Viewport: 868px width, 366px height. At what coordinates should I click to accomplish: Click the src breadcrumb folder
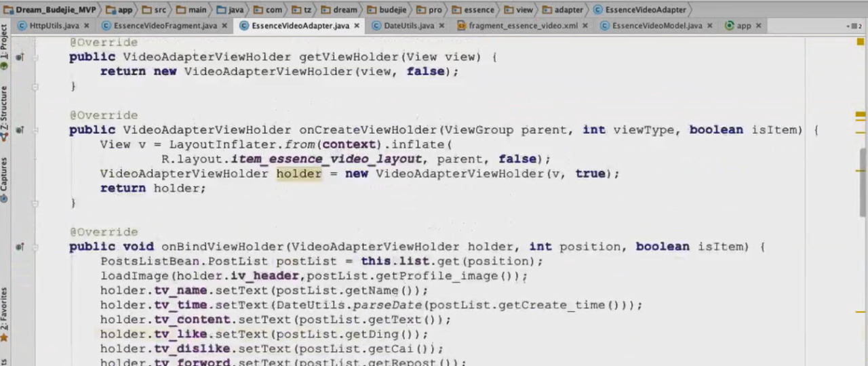click(155, 9)
